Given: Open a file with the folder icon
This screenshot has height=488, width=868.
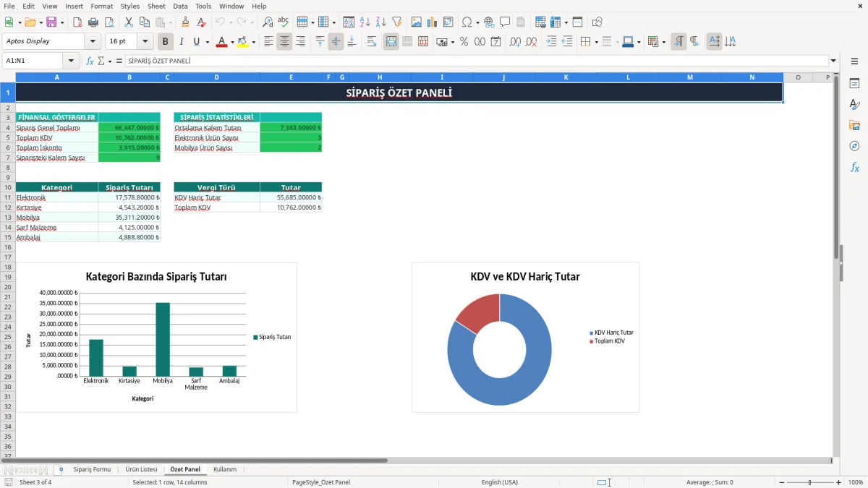Looking at the screenshot, I should pos(30,22).
